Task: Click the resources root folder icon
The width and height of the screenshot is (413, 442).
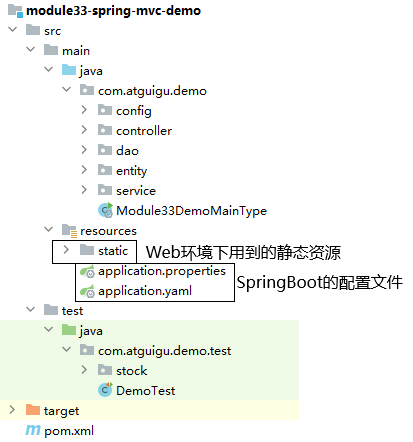Action: tap(69, 230)
